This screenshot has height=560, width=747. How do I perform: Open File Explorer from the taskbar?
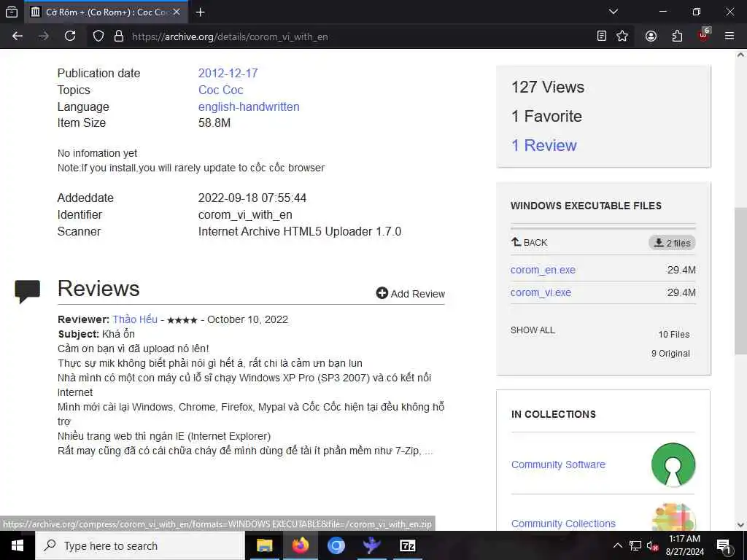click(x=264, y=545)
